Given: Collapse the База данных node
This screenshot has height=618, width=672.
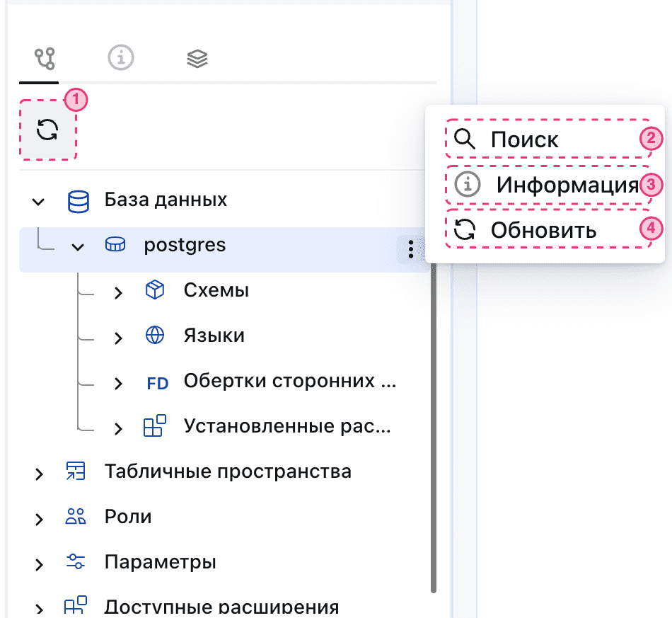Looking at the screenshot, I should point(38,201).
